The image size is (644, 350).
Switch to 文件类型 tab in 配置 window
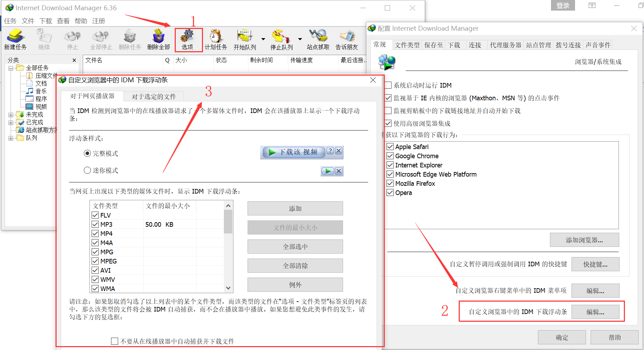click(x=407, y=45)
